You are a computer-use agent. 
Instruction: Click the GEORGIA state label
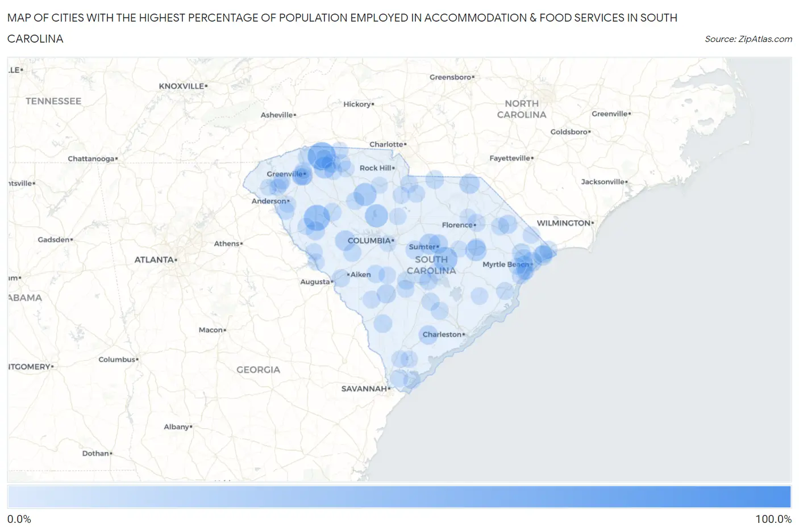[x=259, y=370]
